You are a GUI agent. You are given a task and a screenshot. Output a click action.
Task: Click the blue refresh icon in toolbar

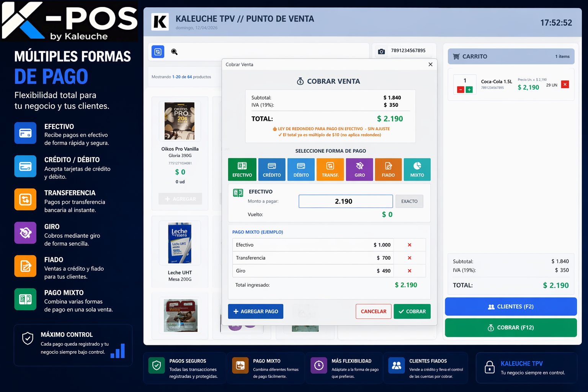tap(158, 52)
